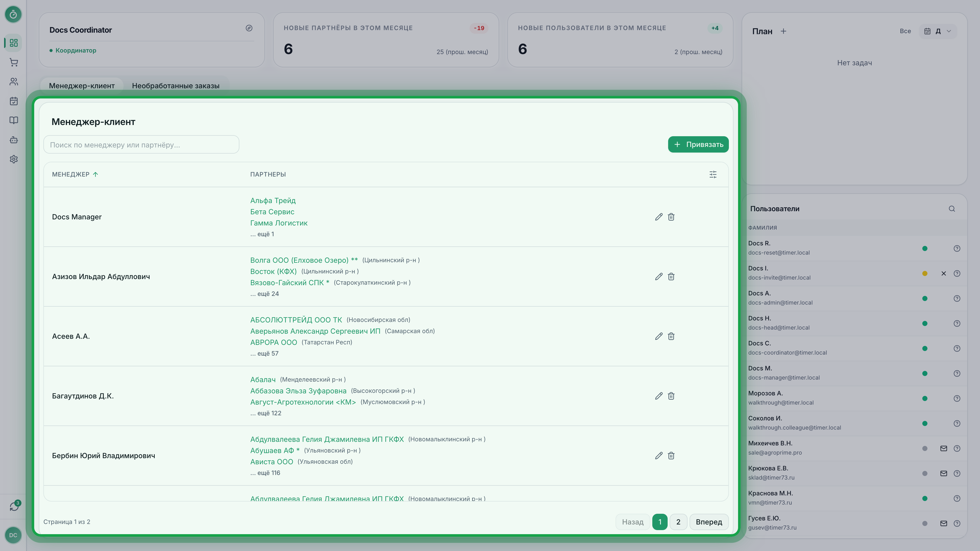Click the sync icon with badge 3
The height and width of the screenshot is (551, 980).
[x=15, y=506]
